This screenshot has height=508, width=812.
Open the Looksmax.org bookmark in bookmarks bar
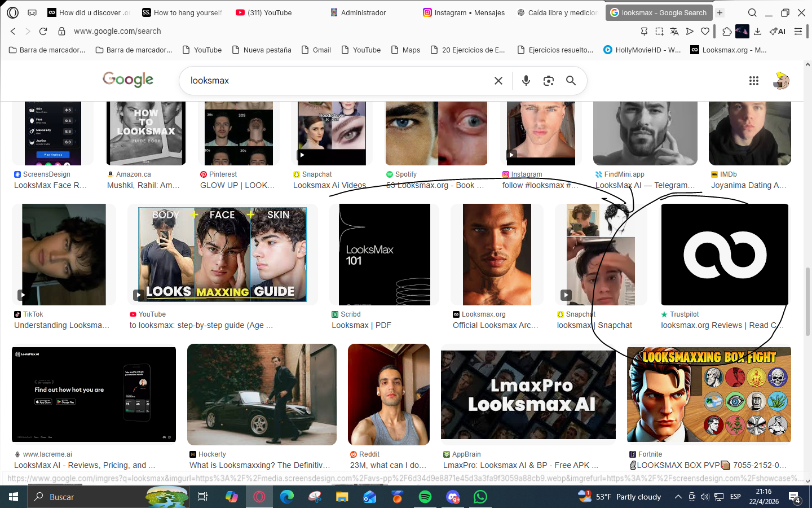[729, 50]
